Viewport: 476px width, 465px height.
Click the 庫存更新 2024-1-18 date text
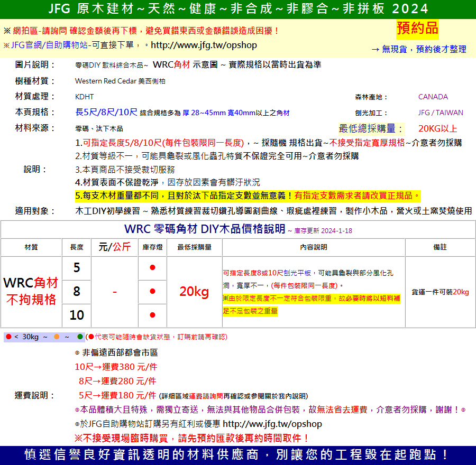click(x=323, y=231)
